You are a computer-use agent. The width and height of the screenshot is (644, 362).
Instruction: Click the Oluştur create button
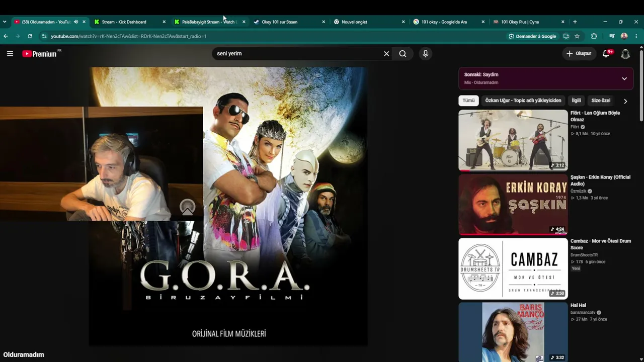(579, 54)
